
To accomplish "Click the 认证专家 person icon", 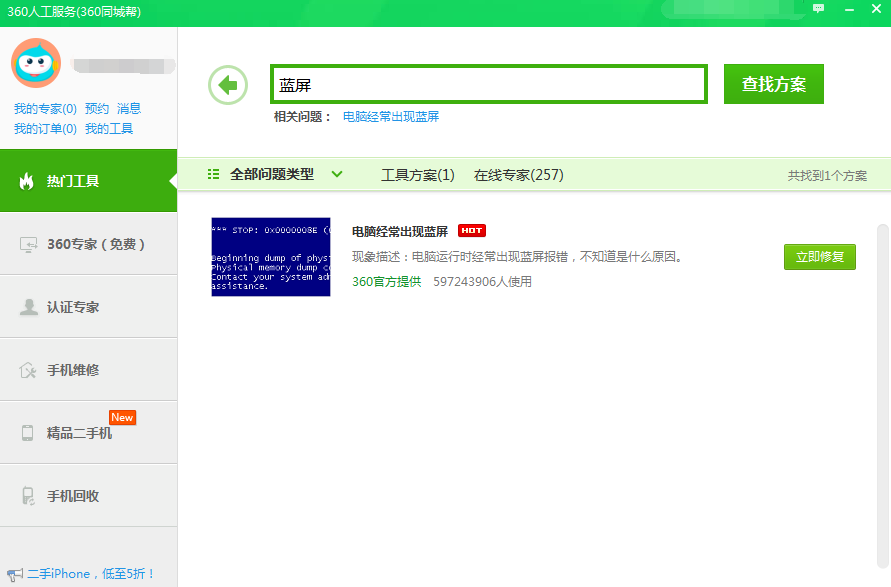I will pyautogui.click(x=30, y=306).
